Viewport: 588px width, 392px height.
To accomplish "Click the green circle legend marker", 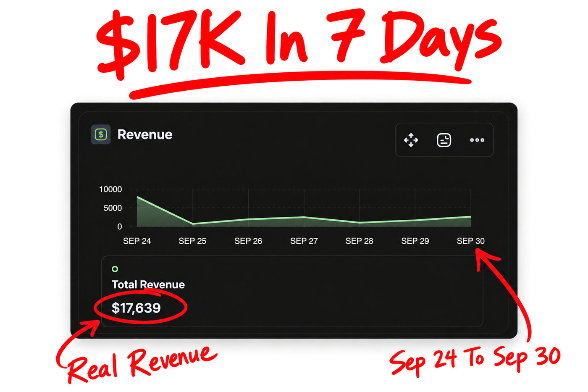I will point(115,269).
